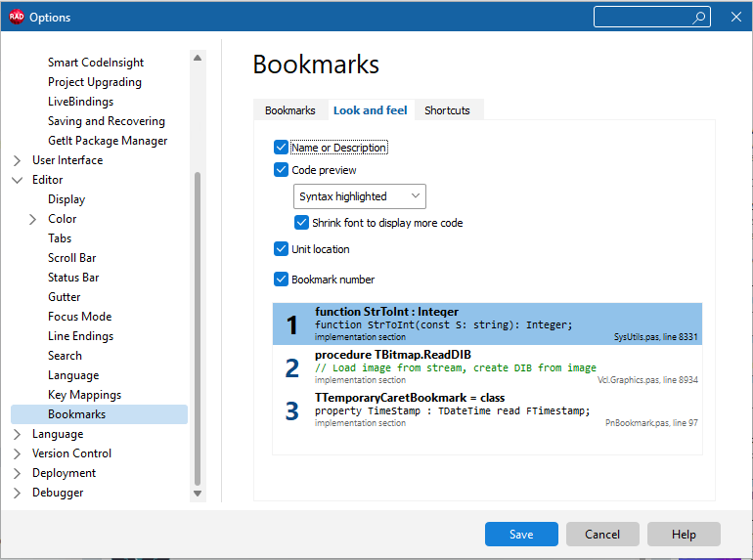Open the Tabs options page
753x560 pixels.
60,238
